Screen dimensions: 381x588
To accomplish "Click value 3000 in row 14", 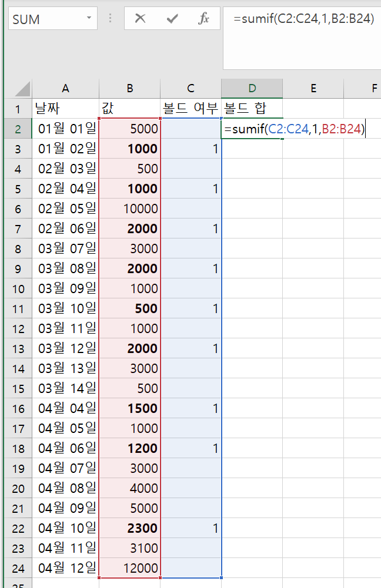I will coord(129,369).
